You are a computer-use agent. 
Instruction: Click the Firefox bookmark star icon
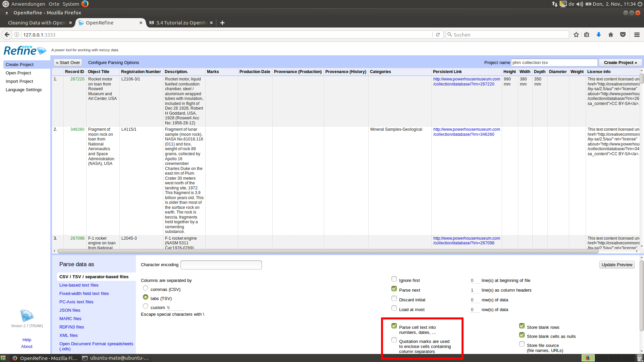tap(576, 35)
